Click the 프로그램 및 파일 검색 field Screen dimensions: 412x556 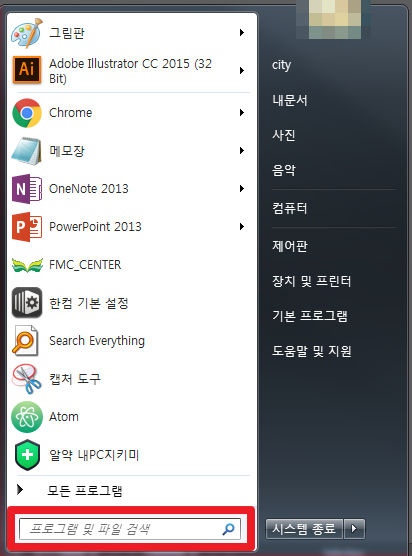click(130, 529)
